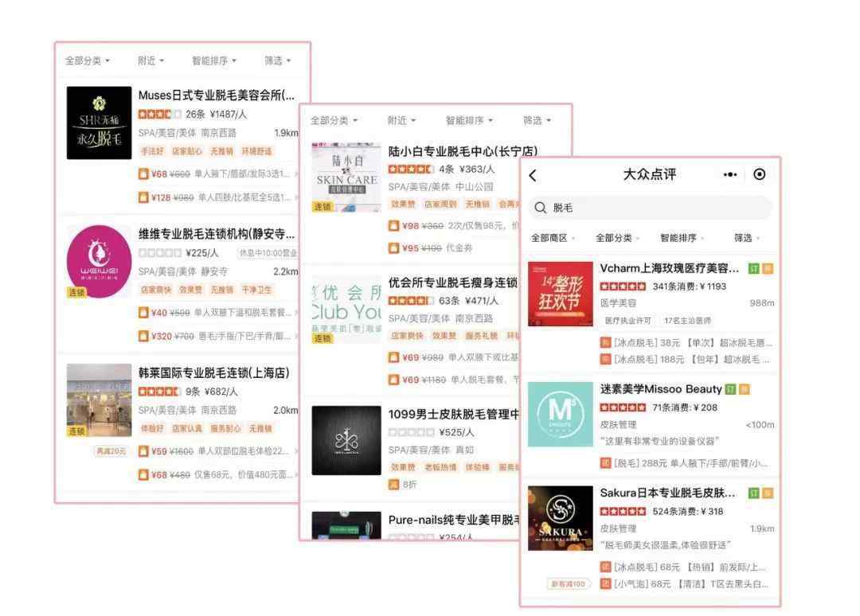Open Muses SHR永久脱毛 shop thumbnail
Viewport: 860px width, 616px height.
click(100, 123)
